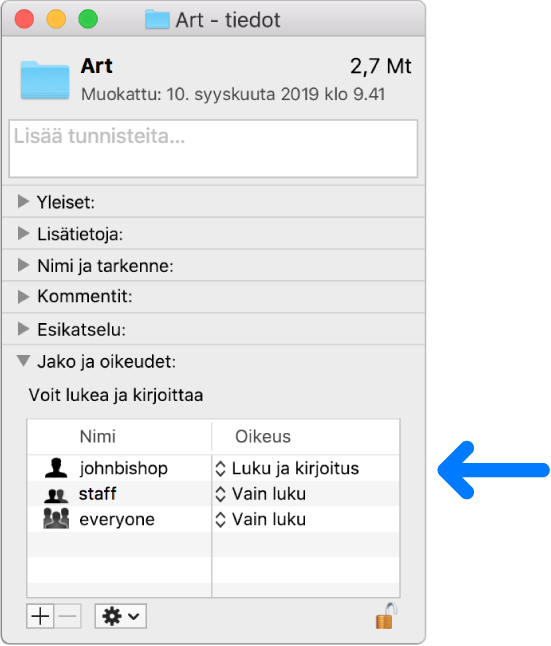Expand the Esikatselu section
Image resolution: width=551 pixels, height=646 pixels.
23,329
